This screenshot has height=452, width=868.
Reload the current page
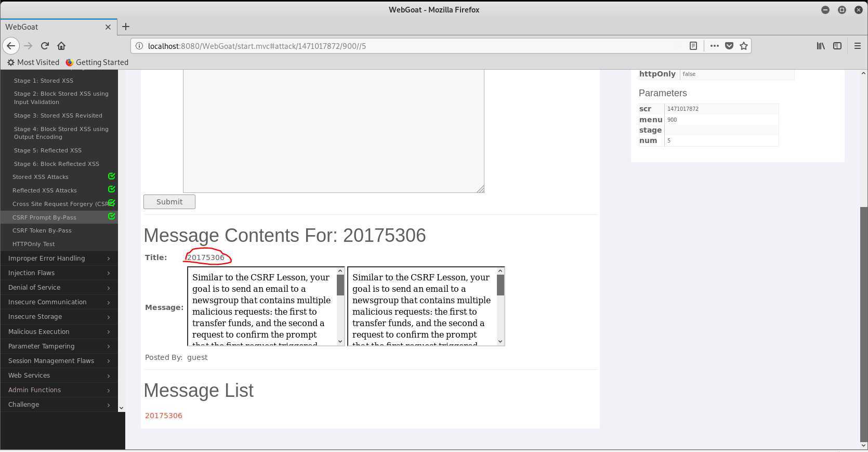(x=45, y=46)
